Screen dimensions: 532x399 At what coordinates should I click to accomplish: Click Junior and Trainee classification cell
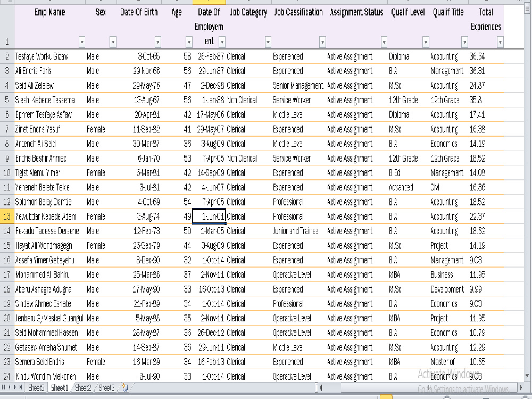pyautogui.click(x=298, y=231)
